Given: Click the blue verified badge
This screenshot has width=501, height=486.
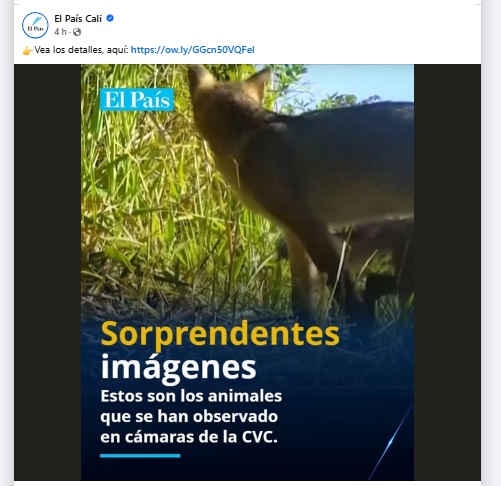Looking at the screenshot, I should (110, 18).
